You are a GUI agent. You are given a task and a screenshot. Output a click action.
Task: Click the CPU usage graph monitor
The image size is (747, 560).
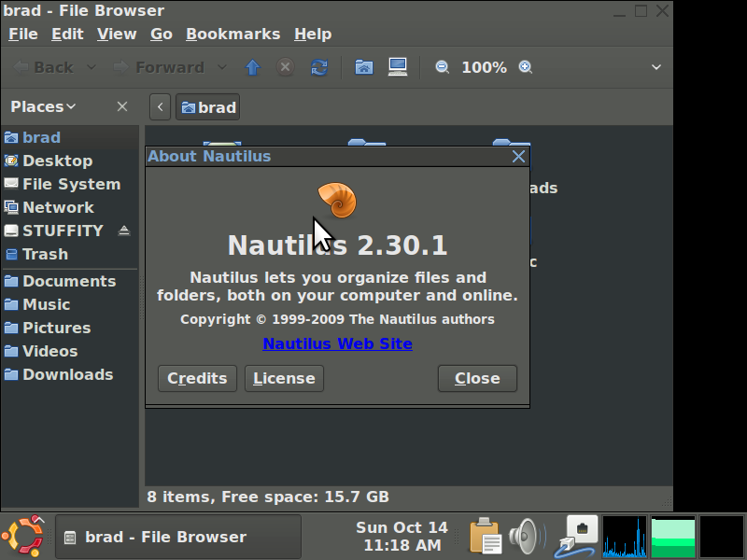[625, 536]
